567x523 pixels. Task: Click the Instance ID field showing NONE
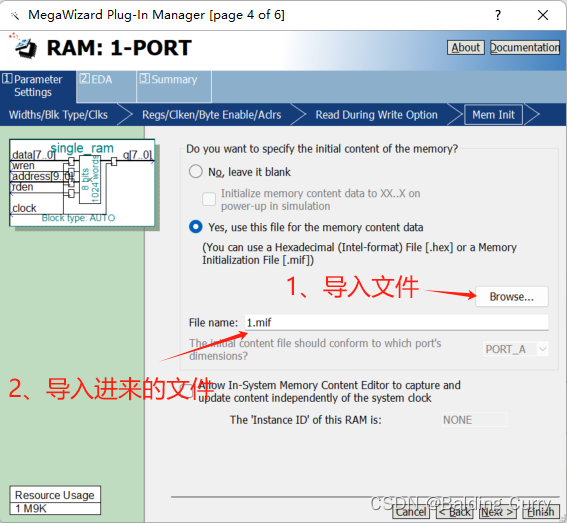474,420
